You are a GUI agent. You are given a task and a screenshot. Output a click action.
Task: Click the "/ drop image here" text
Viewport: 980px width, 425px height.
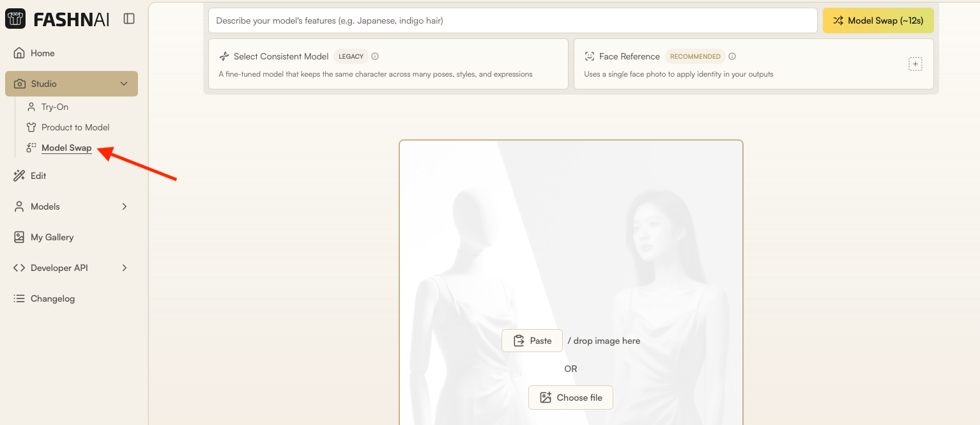click(604, 341)
